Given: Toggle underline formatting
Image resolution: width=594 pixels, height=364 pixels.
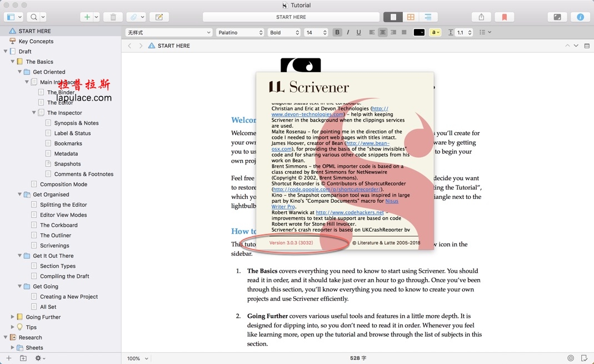Looking at the screenshot, I should tap(358, 33).
